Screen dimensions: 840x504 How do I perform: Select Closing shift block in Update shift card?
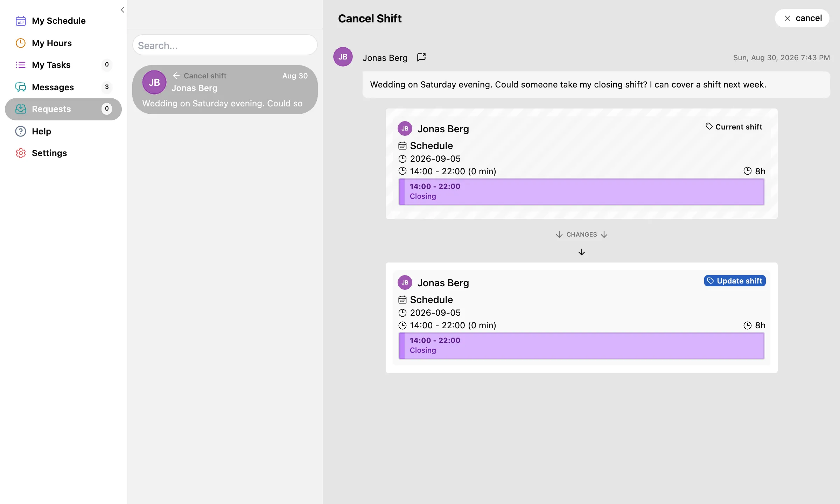[x=581, y=345]
